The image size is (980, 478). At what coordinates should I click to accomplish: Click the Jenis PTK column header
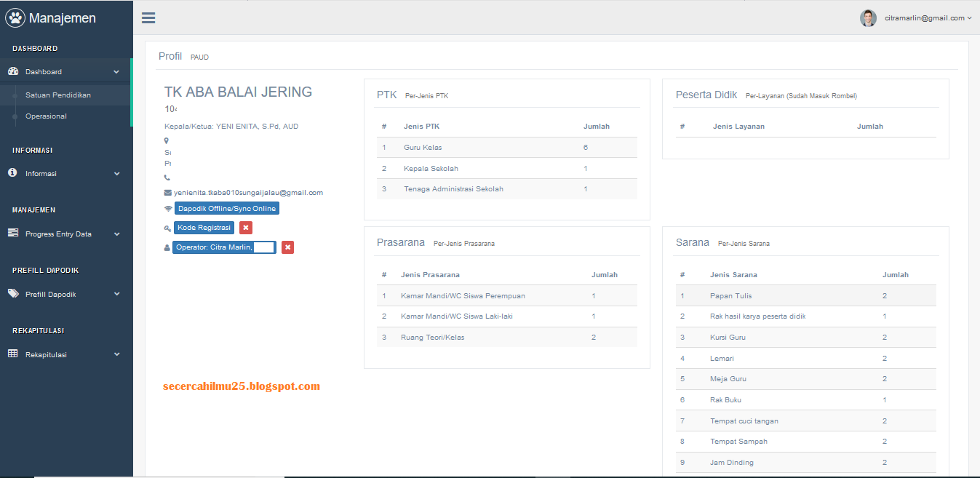coord(421,127)
